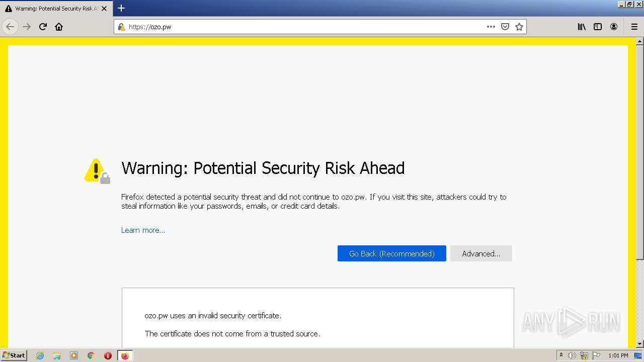View site security info lock icon
644x362 pixels.
pos(121,27)
